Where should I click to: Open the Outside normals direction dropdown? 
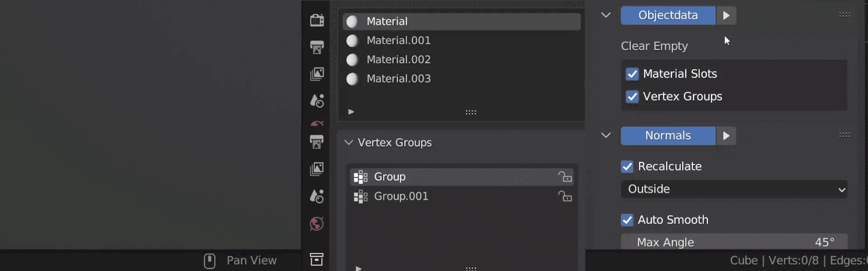point(734,189)
